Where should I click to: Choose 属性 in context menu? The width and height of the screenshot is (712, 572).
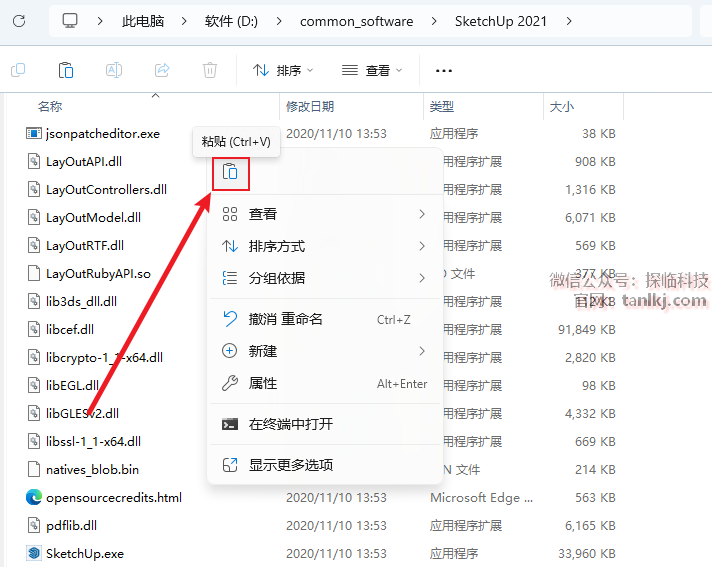pos(324,384)
